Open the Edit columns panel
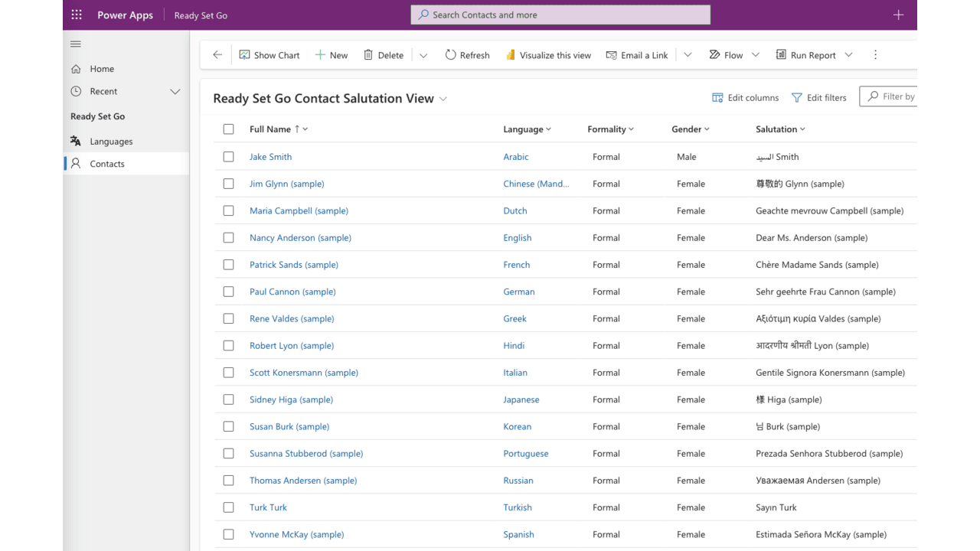 pyautogui.click(x=745, y=97)
